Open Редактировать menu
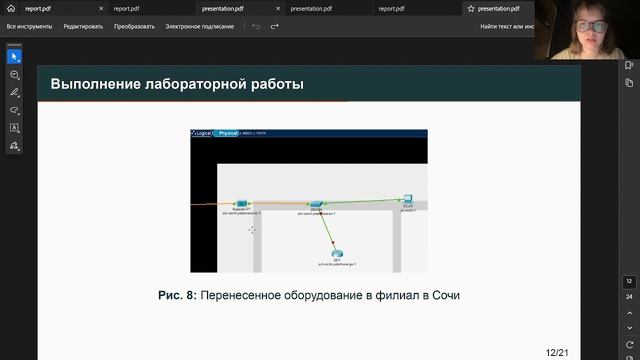This screenshot has width=640, height=360. [x=83, y=27]
